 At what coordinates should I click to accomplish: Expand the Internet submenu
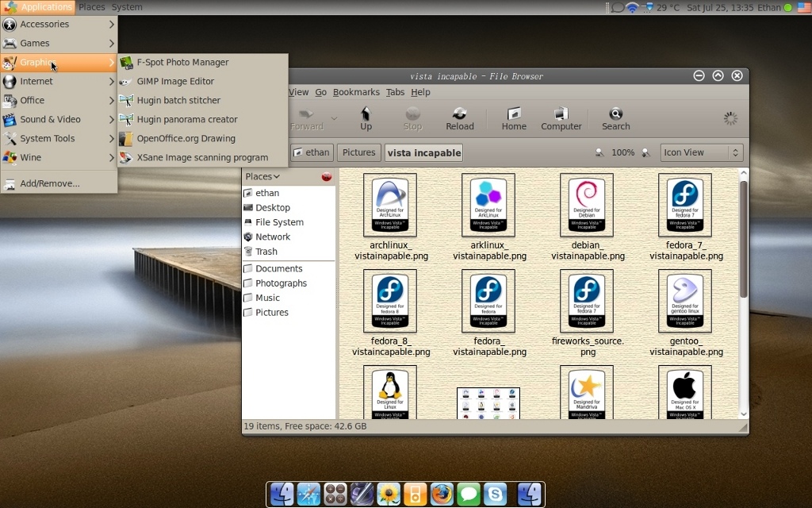[x=59, y=82]
